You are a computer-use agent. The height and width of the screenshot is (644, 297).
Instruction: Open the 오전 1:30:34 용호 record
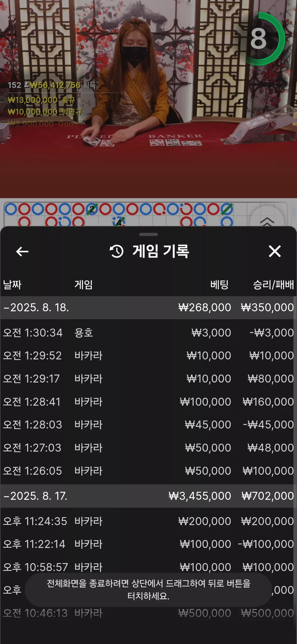point(148,333)
